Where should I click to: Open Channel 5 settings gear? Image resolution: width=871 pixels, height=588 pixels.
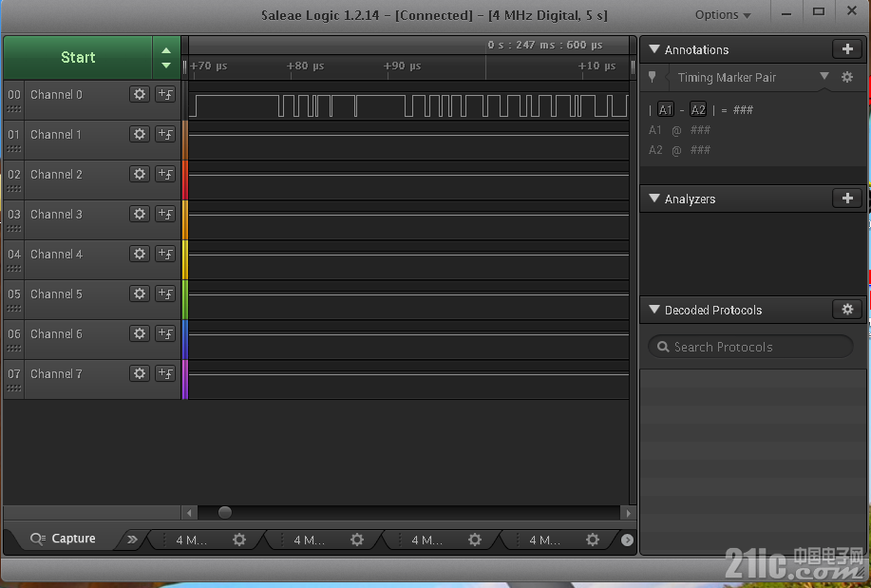[140, 294]
